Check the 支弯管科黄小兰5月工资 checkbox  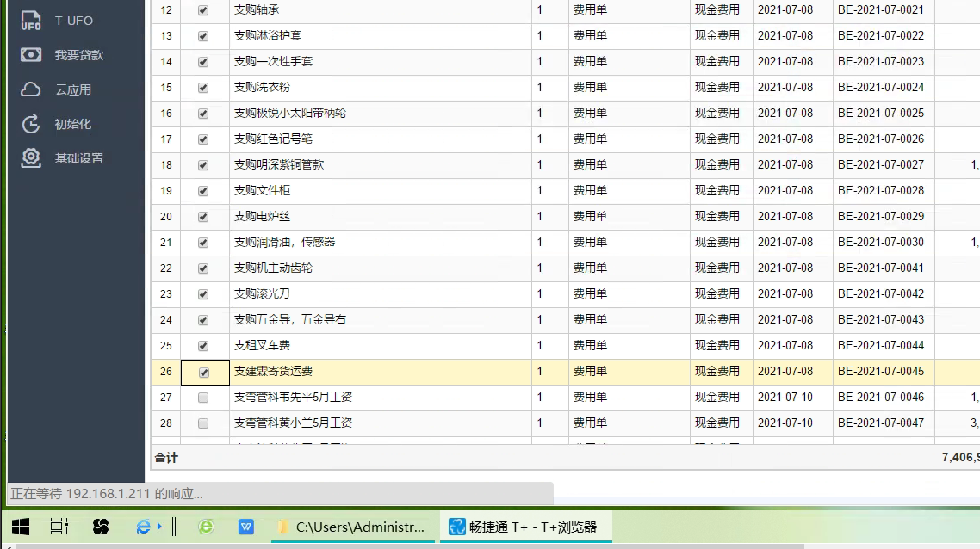(203, 423)
